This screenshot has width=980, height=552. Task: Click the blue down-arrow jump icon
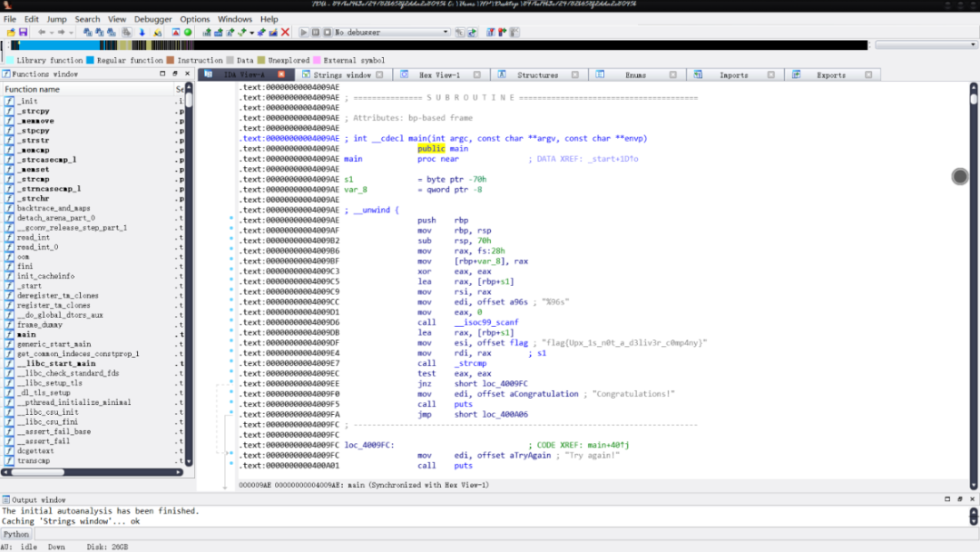142,33
